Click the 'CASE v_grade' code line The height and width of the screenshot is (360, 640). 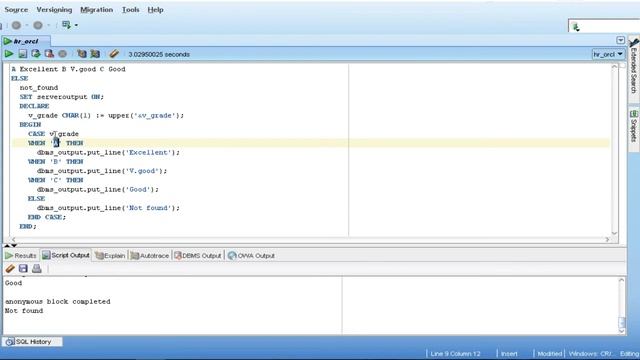click(53, 134)
